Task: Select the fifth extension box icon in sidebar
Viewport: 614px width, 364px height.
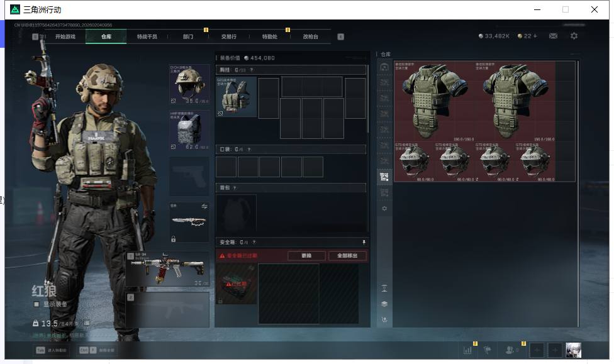Action: pyautogui.click(x=384, y=145)
